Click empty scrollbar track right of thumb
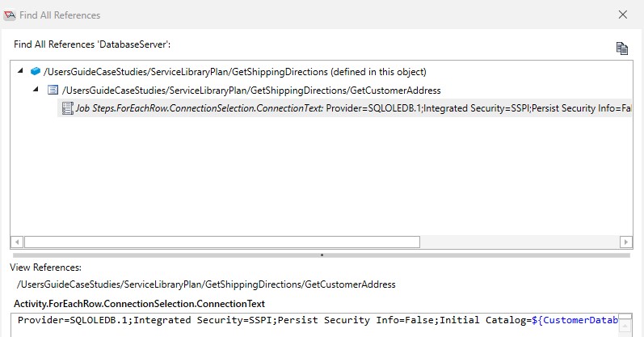Image resolution: width=644 pixels, height=337 pixels. coord(520,242)
